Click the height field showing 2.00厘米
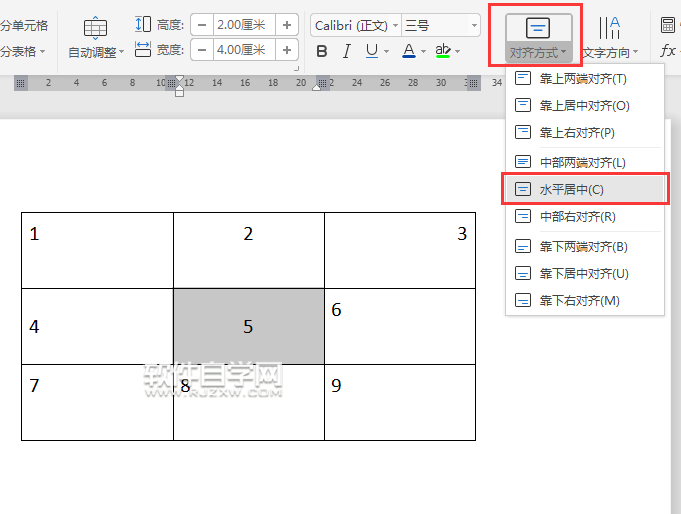Screen dimensions: 681x514 pos(244,25)
